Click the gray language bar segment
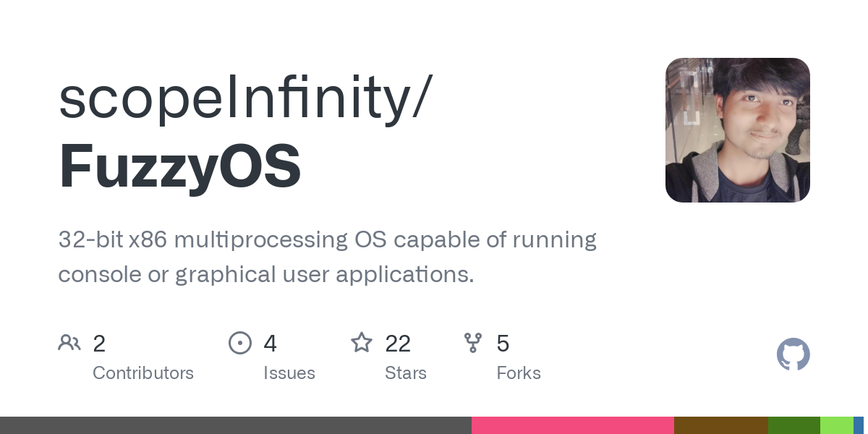Image resolution: width=868 pixels, height=434 pixels. click(x=235, y=425)
